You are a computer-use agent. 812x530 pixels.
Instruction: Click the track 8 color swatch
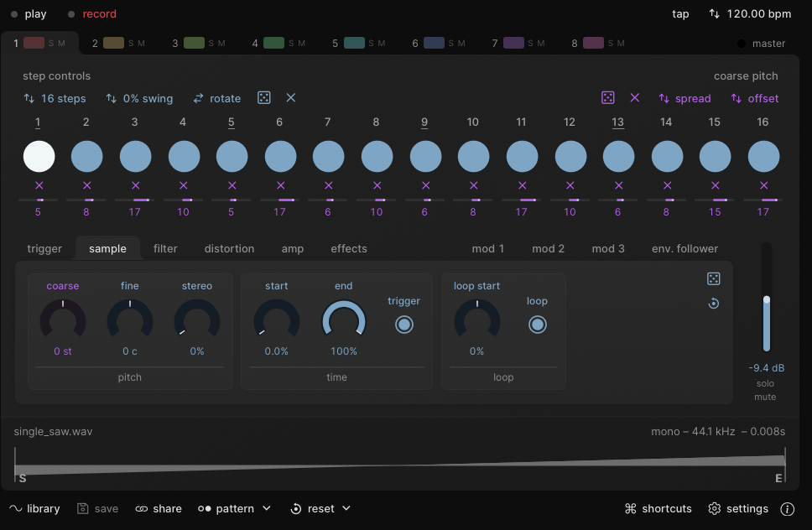click(x=593, y=43)
